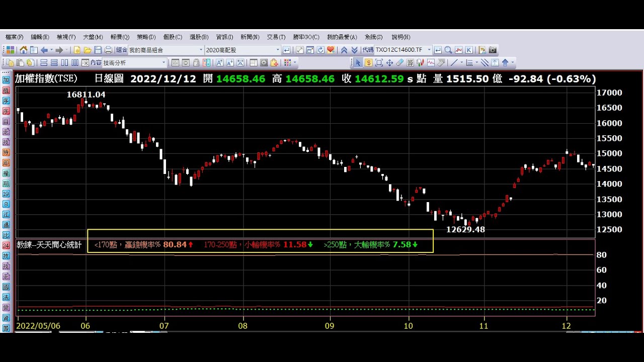Screen dimensions: 644x362
Task: Select the dollar sign tool
Action: point(368,63)
